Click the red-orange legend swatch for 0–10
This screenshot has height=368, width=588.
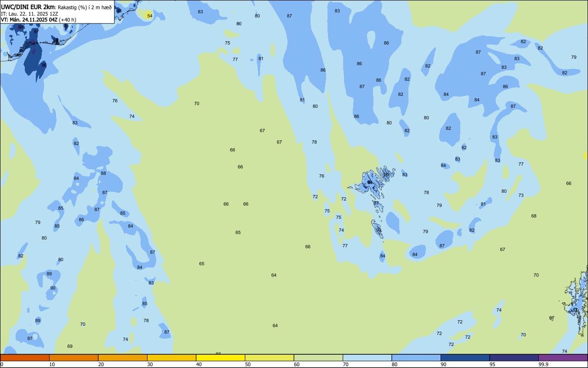(x=25, y=357)
